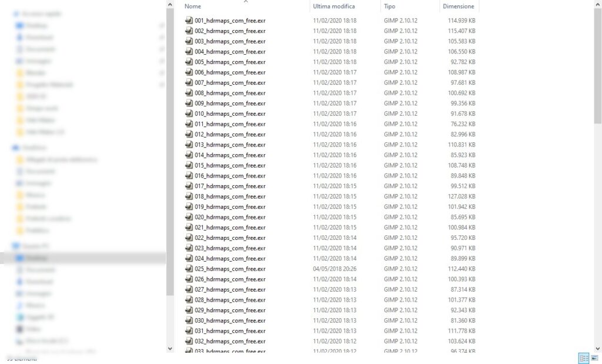Select file name 028_hdrmaps_com_free.exr
Image resolution: width=602 pixels, height=364 pixels.
[x=230, y=300]
